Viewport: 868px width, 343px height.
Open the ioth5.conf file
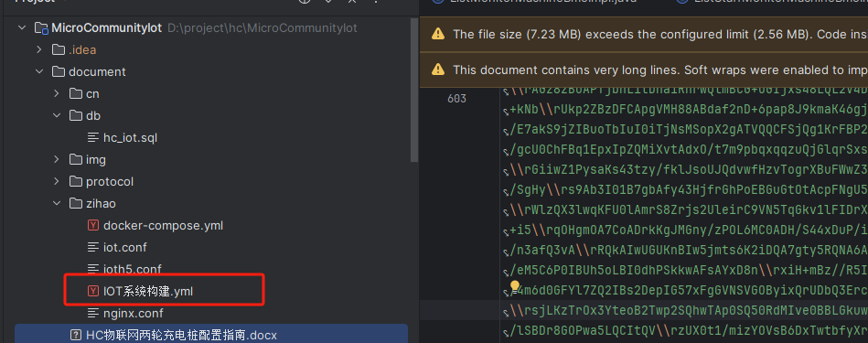coord(133,270)
